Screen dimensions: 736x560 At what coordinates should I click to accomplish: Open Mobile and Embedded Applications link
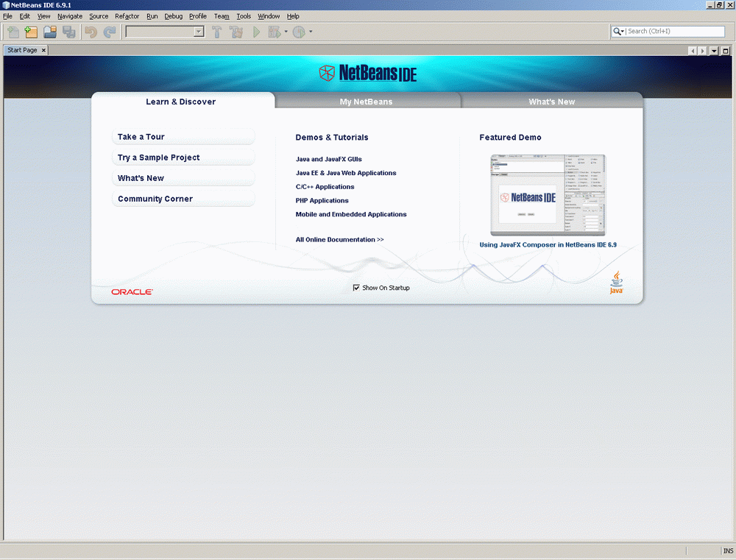click(351, 214)
